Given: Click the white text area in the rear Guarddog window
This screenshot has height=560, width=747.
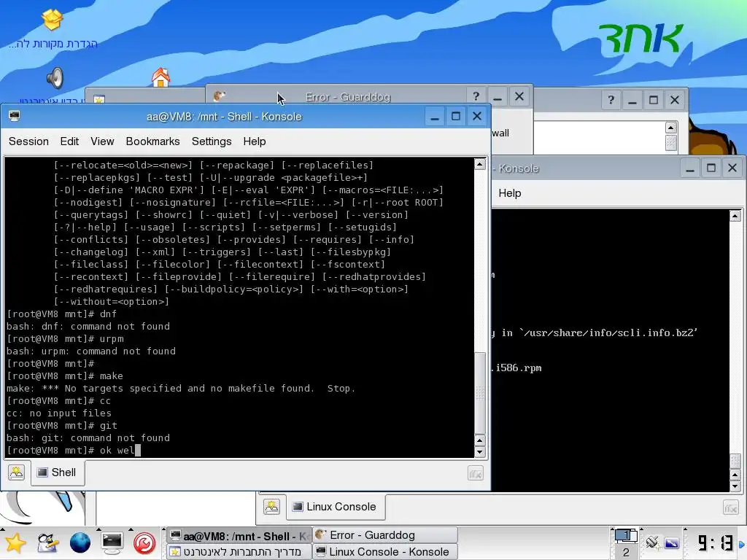Looking at the screenshot, I should 600,137.
